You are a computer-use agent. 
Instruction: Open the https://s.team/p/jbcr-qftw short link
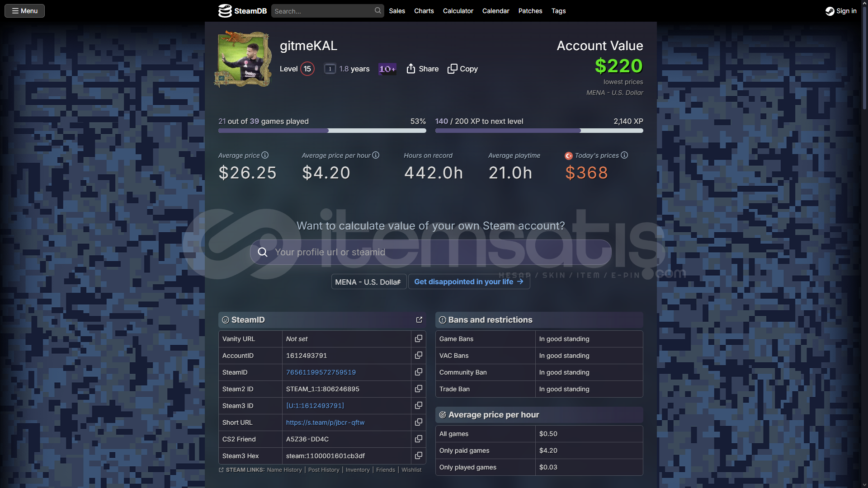(325, 422)
